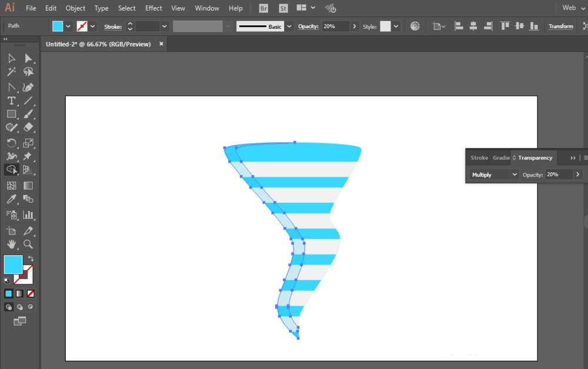Open the stroke weight dropdown
588x369 pixels.
point(164,26)
